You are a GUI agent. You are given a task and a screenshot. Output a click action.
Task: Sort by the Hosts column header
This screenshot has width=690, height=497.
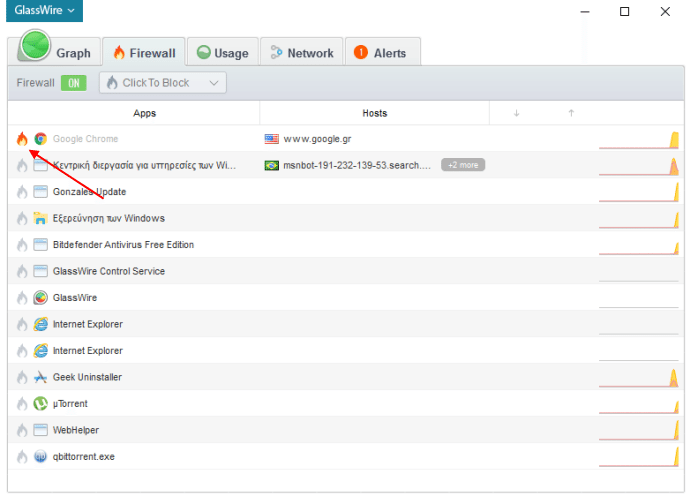coord(374,113)
